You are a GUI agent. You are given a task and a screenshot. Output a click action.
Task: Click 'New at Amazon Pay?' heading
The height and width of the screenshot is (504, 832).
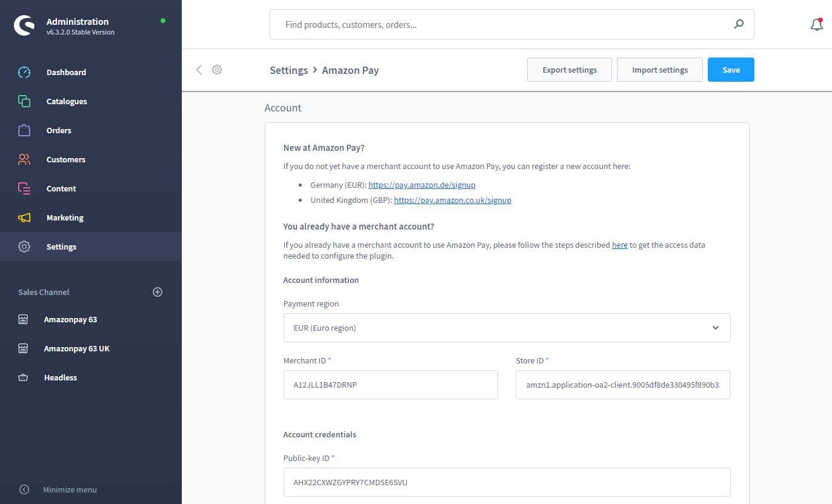point(324,147)
